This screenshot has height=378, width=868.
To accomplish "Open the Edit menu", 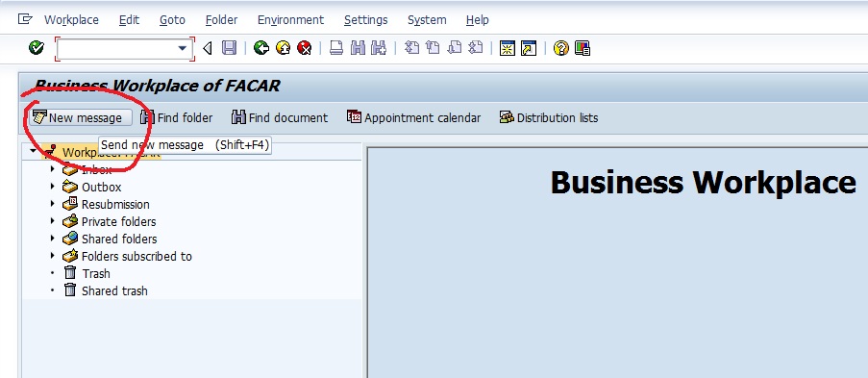I will pos(129,20).
